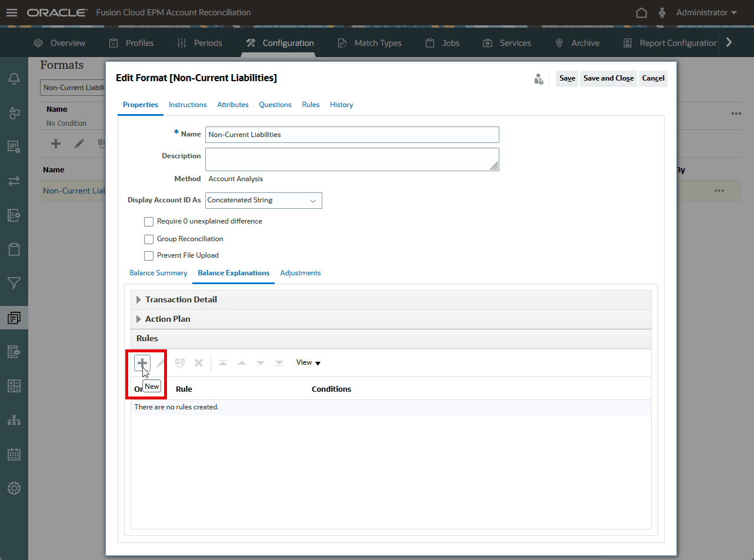Viewport: 754px width, 560px height.
Task: Click the calculator grid sidebar icon
Action: pos(14,386)
